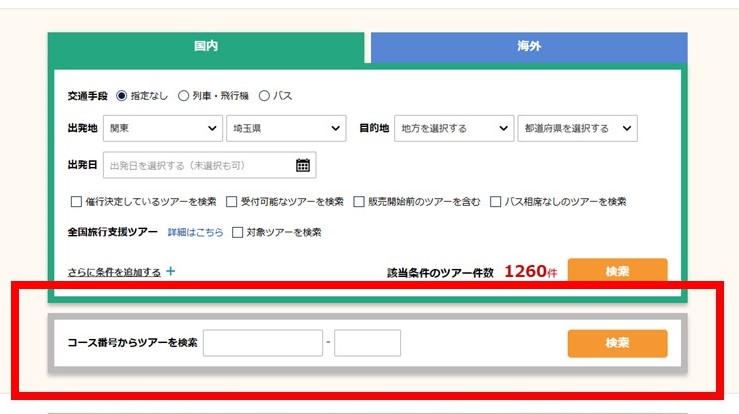Check 催行決定しているツアーを検索 box
The width and height of the screenshot is (739, 414).
coord(76,201)
